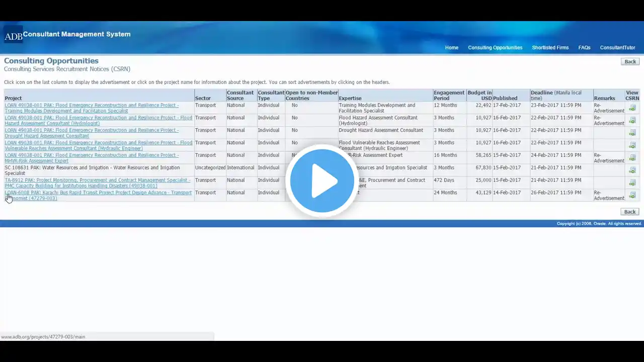
Task: Open the FAQs menu item
Action: (584, 48)
